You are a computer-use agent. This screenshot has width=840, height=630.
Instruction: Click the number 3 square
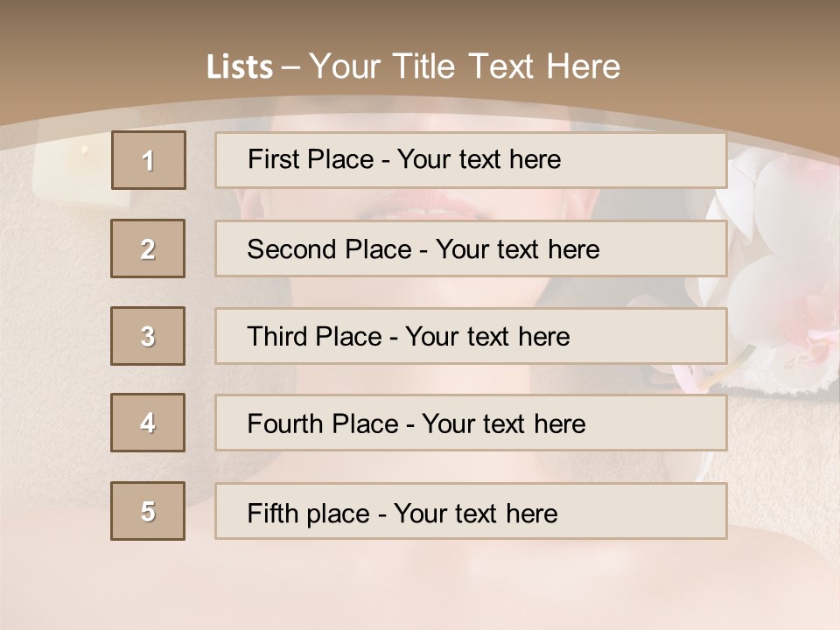pyautogui.click(x=148, y=336)
